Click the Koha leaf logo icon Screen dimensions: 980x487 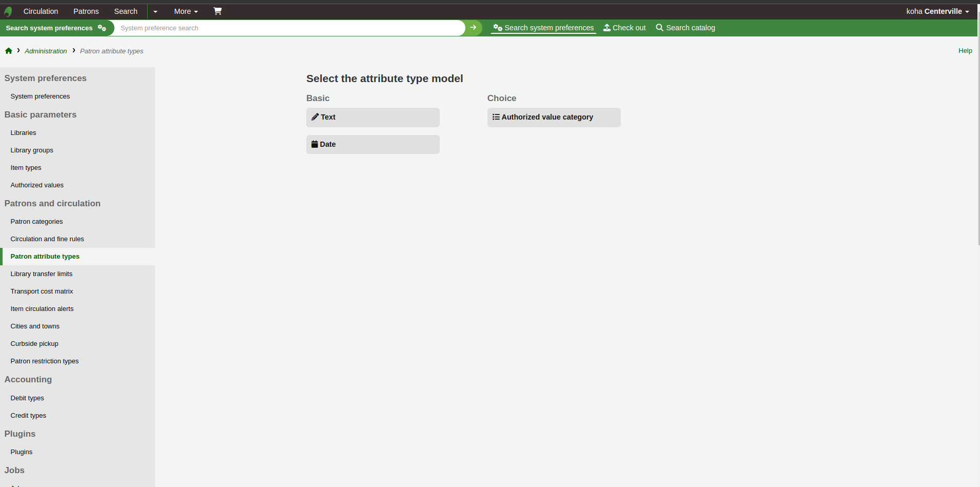point(8,11)
